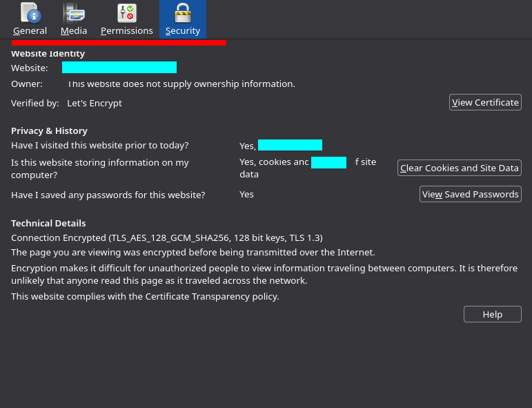
Task: Click the Certificate Transparency policy text
Action: tap(145, 297)
